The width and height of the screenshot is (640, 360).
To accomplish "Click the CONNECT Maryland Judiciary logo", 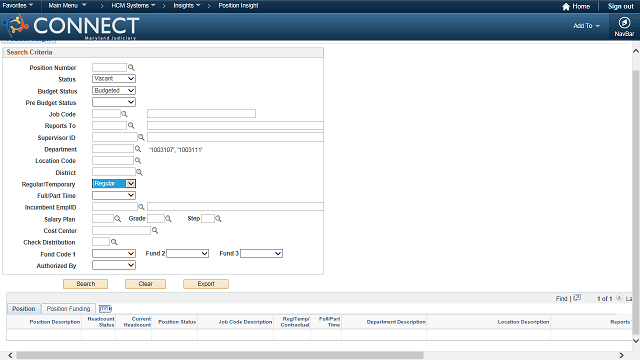I will (72, 27).
